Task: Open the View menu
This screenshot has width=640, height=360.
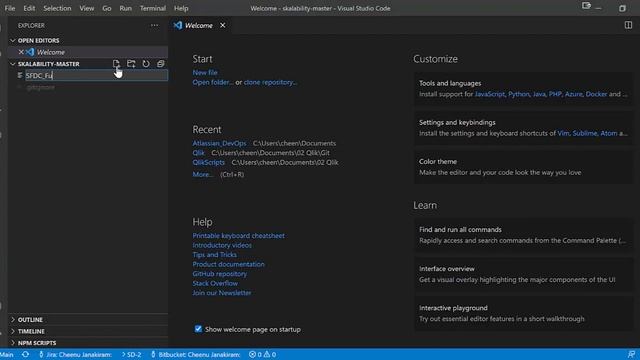Action: [87, 8]
